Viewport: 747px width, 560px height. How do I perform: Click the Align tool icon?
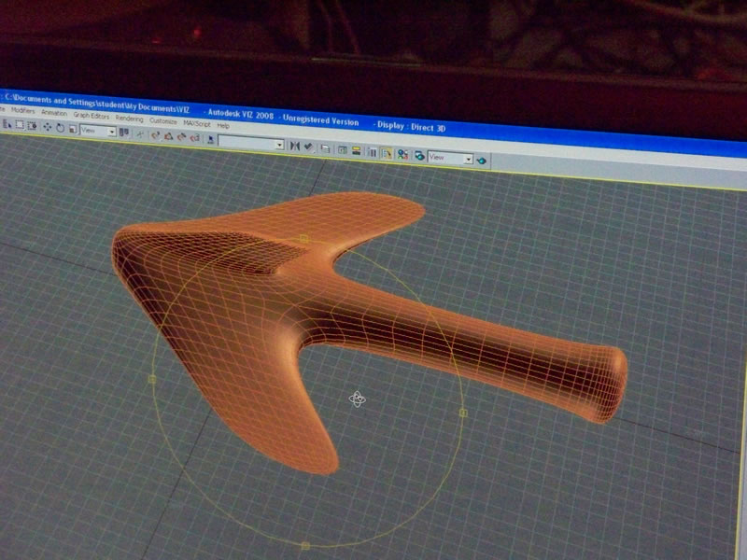point(309,147)
